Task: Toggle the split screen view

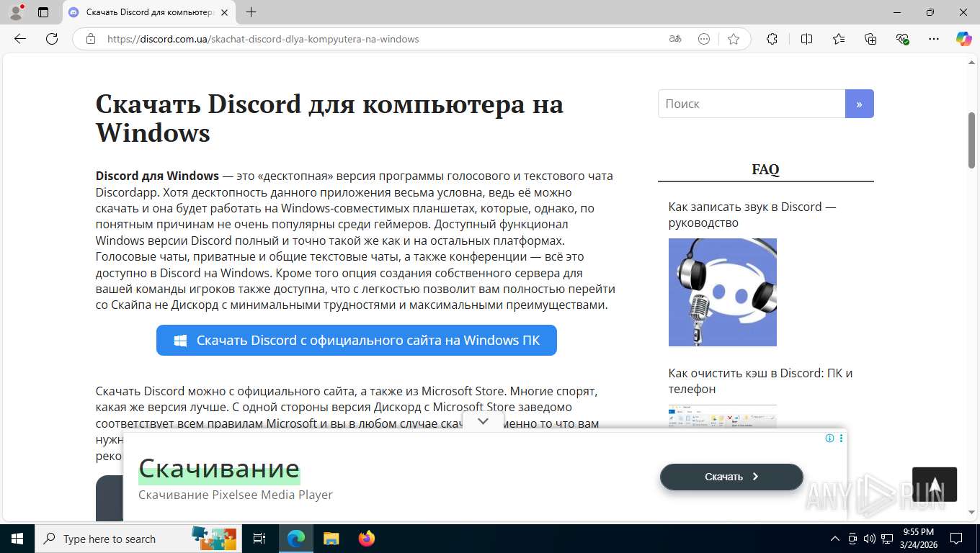Action: (806, 39)
